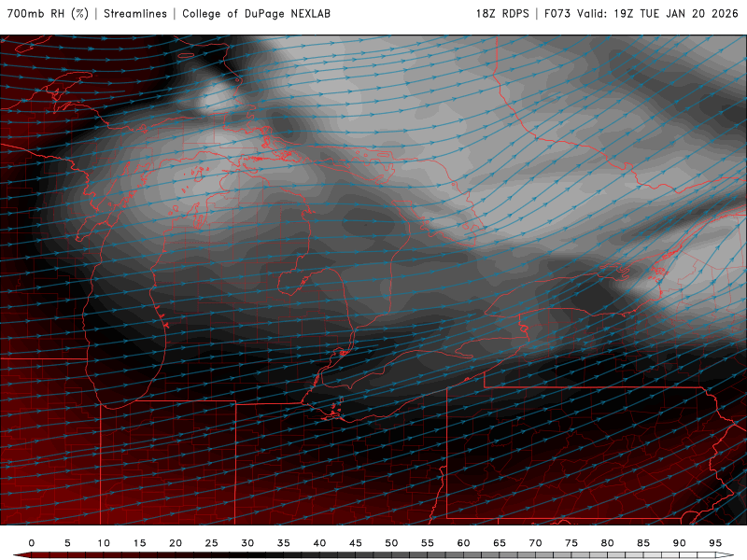Image resolution: width=747 pixels, height=560 pixels.
Task: Click the color bar label "40"
Action: 319,543
